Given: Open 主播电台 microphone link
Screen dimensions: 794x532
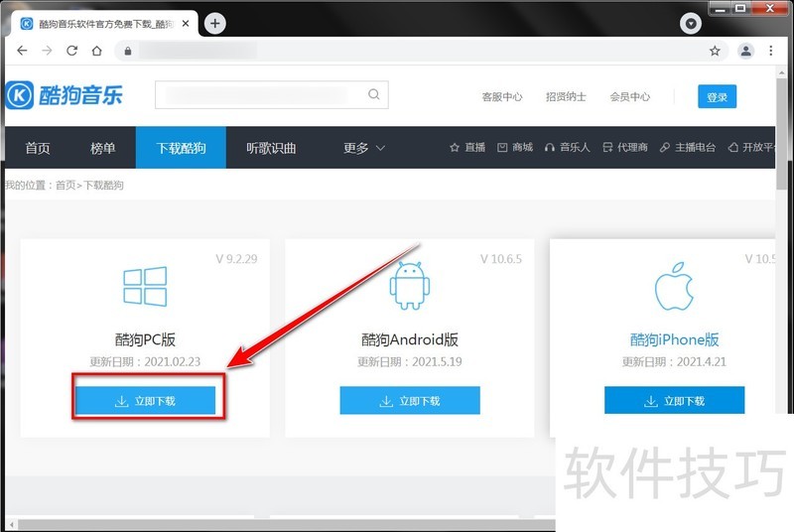Looking at the screenshot, I should 687,147.
